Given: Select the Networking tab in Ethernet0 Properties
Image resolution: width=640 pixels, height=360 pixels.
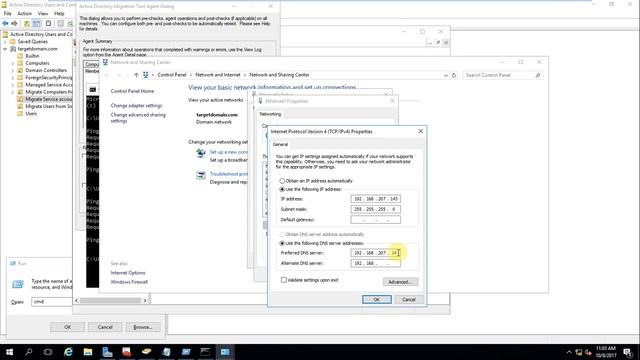Looking at the screenshot, I should (x=270, y=114).
